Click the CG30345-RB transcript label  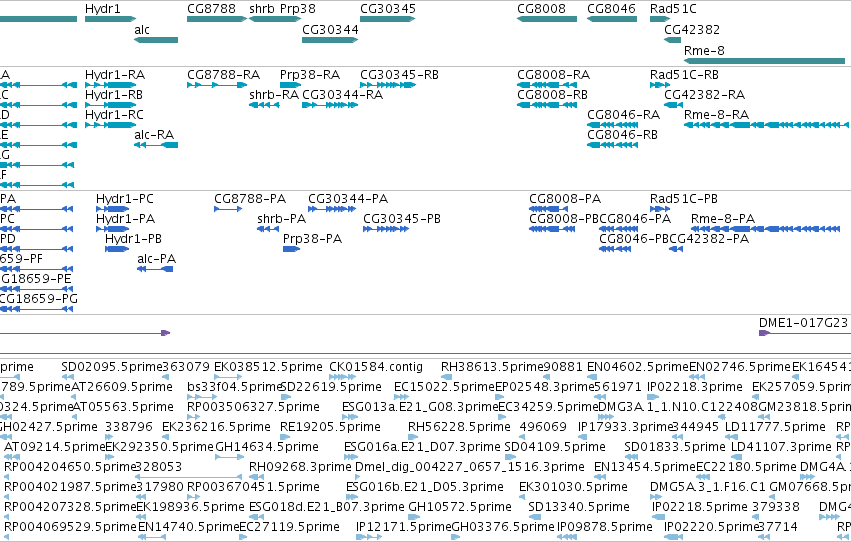coord(399,74)
